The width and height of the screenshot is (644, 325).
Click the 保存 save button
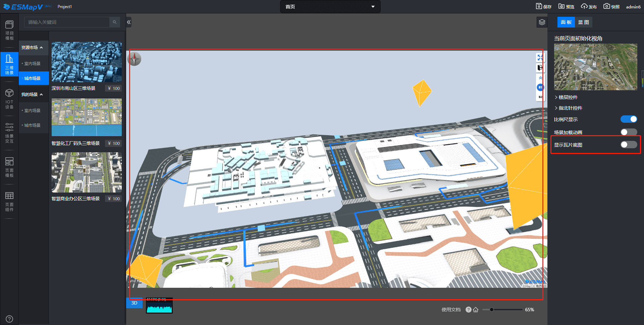pyautogui.click(x=544, y=7)
